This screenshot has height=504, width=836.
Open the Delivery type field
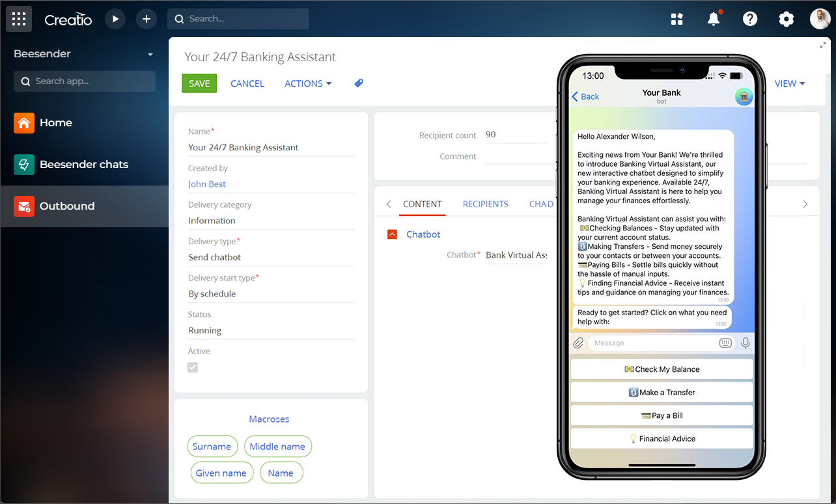[271, 257]
